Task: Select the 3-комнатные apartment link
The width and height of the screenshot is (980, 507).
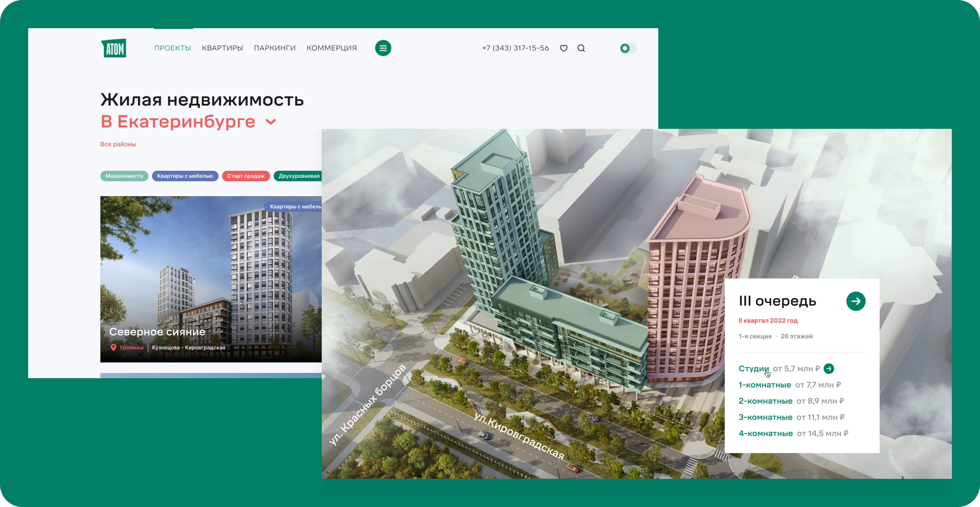Action: tap(765, 417)
